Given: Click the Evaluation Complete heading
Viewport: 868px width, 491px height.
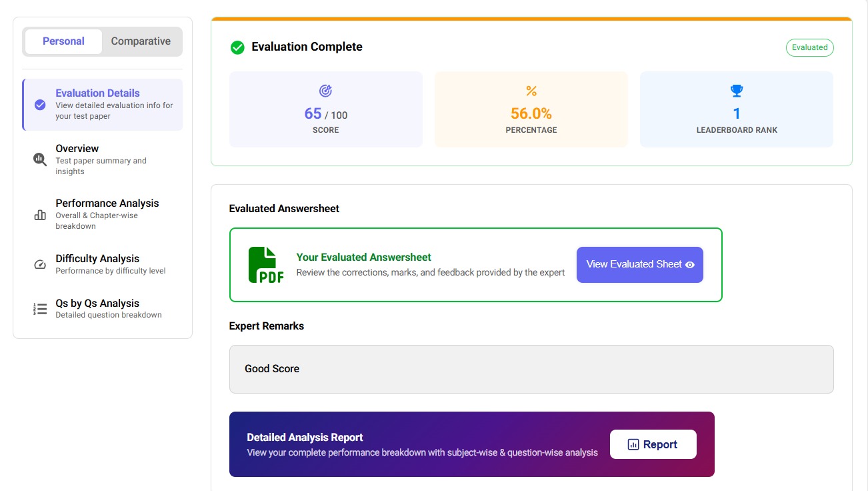Looking at the screenshot, I should point(307,47).
